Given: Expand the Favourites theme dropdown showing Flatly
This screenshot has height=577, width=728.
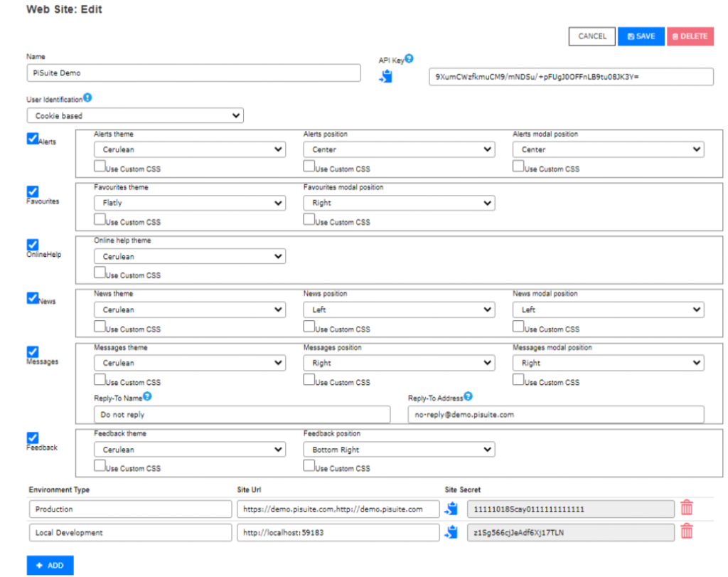Looking at the screenshot, I should pyautogui.click(x=189, y=203).
